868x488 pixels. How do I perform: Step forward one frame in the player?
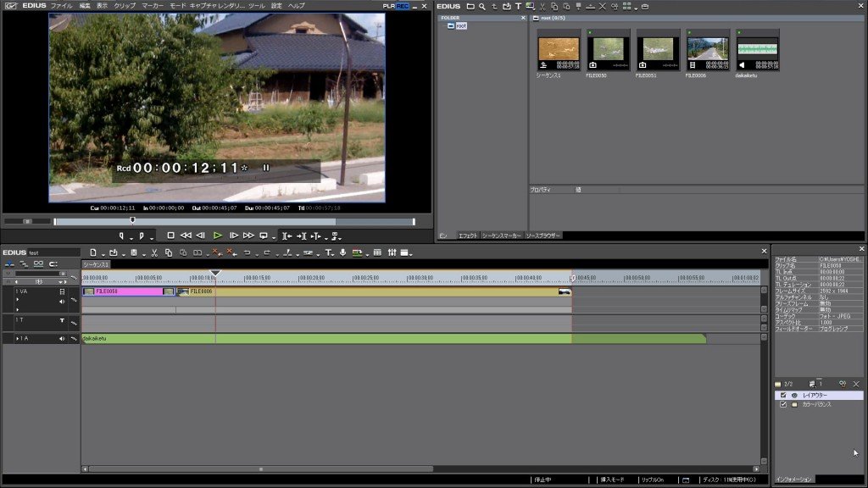pyautogui.click(x=234, y=236)
